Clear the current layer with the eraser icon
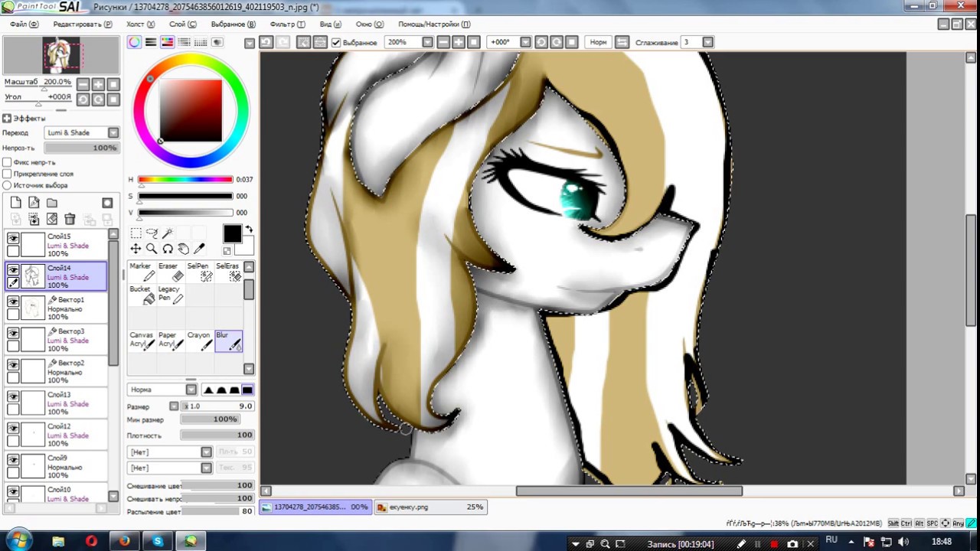The image size is (980, 551). (x=52, y=220)
